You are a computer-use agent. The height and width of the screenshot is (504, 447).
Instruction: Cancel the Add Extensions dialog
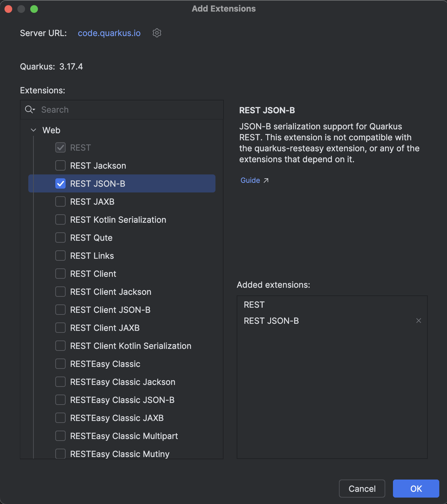tap(362, 488)
